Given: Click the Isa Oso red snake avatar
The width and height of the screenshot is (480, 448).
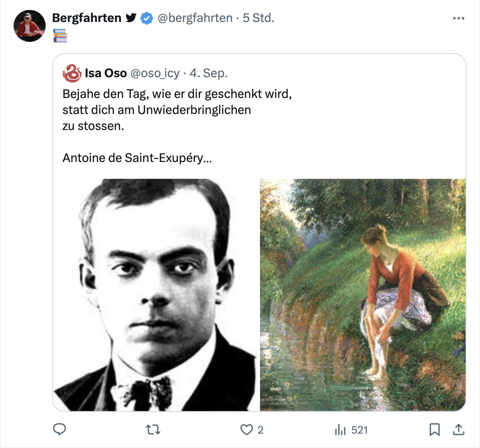Looking at the screenshot, I should [x=72, y=73].
